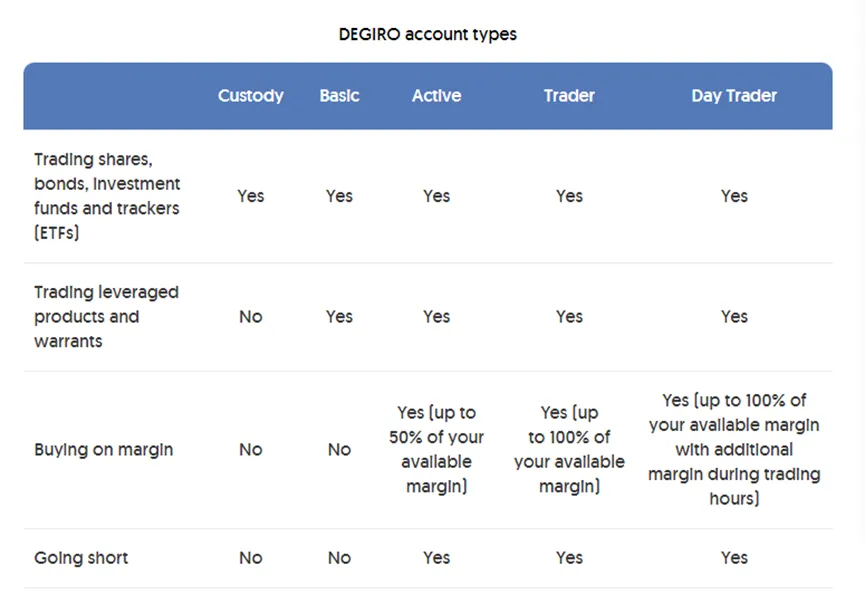Viewport: 865px width, 604px height.
Task: Click Trader's 100% available margin cell
Action: (569, 450)
